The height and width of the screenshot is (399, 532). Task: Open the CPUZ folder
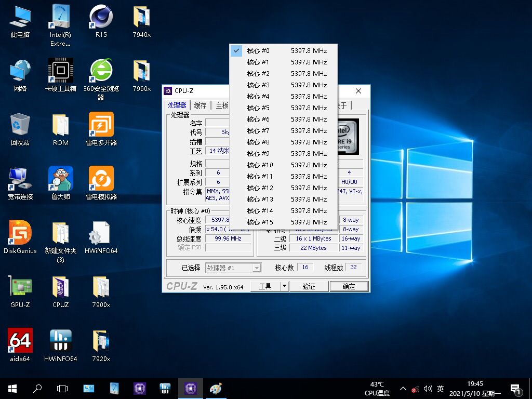(x=60, y=291)
